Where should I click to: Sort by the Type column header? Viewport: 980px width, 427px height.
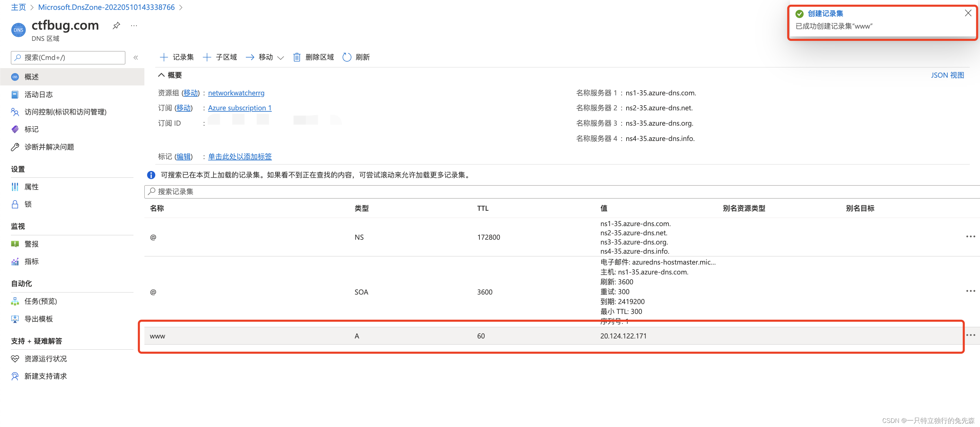[x=361, y=208]
